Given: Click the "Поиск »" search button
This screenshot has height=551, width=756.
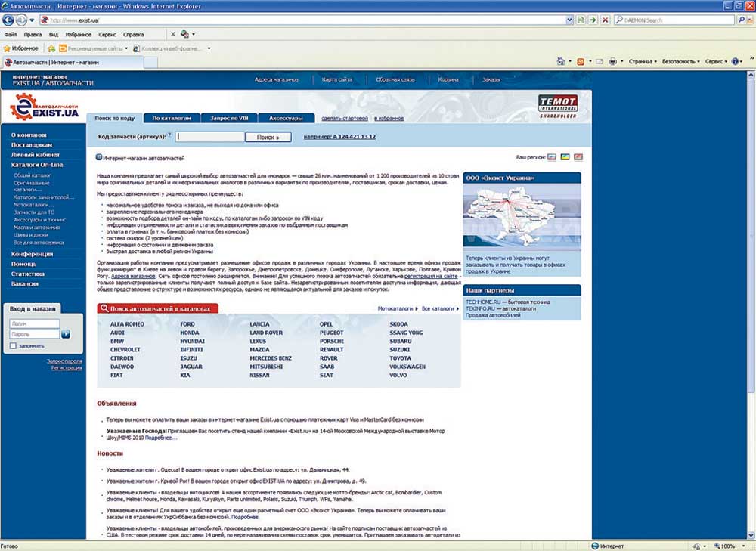Looking at the screenshot, I should tap(268, 137).
